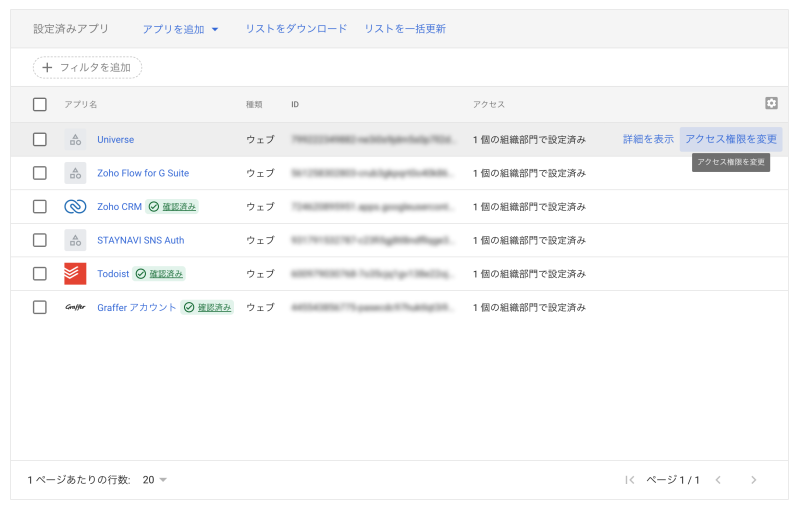The height and width of the screenshot is (509, 800).
Task: Click the blurred ID cell for STAYNAVI SNS Auth
Action: pos(372,240)
